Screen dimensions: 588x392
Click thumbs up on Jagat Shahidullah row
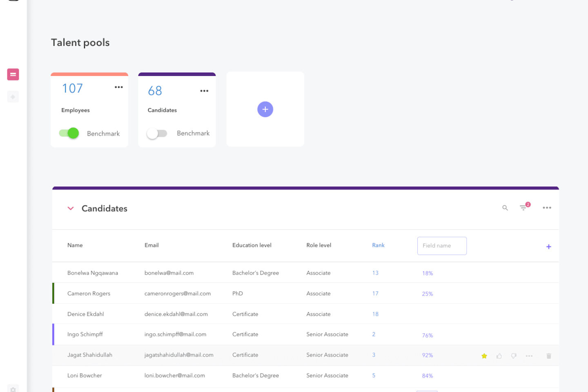click(499, 356)
